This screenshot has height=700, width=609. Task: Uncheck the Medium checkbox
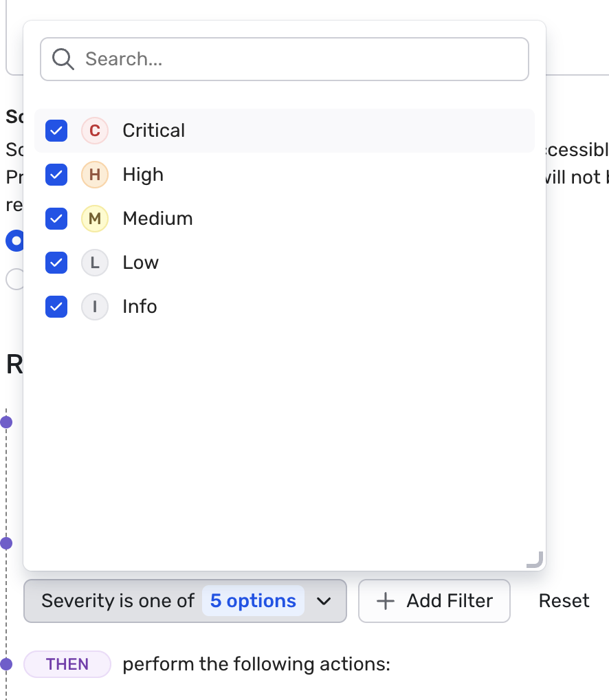(56, 219)
